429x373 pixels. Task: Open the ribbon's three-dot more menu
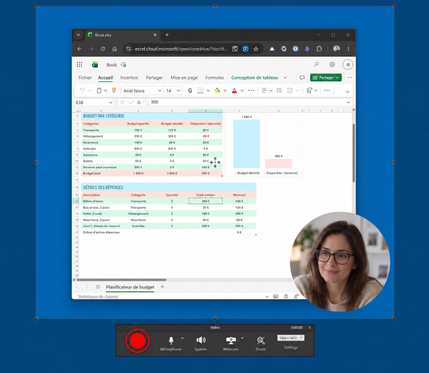click(349, 77)
